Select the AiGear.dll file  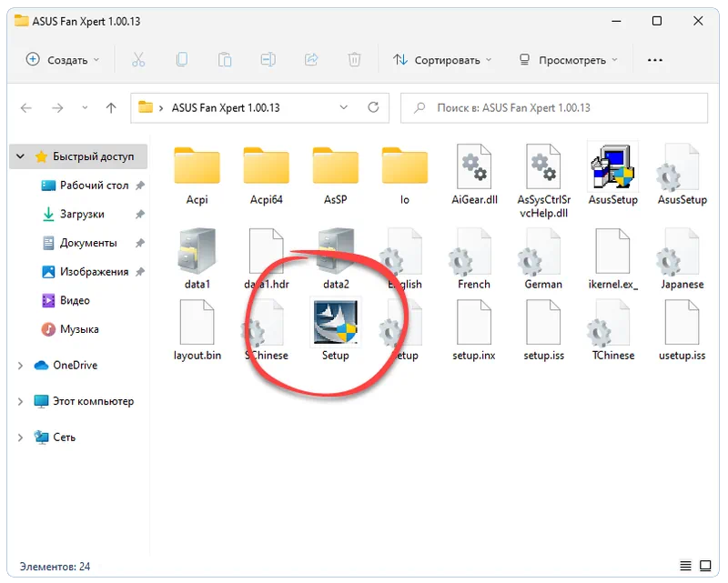pos(474,174)
